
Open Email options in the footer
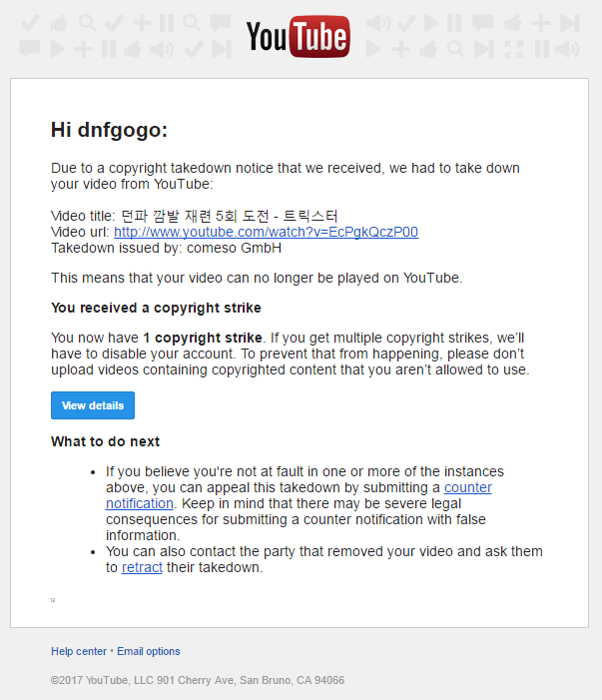point(149,651)
